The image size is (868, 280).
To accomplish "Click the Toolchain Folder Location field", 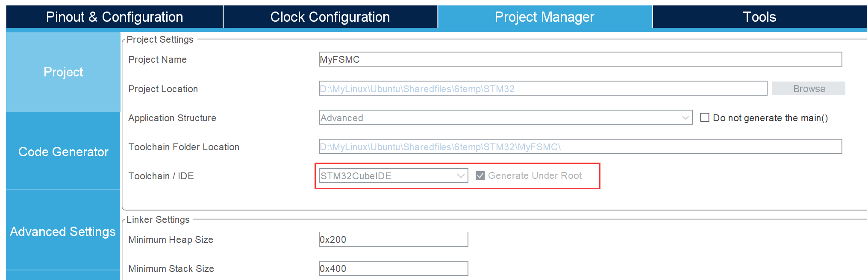I will click(580, 147).
